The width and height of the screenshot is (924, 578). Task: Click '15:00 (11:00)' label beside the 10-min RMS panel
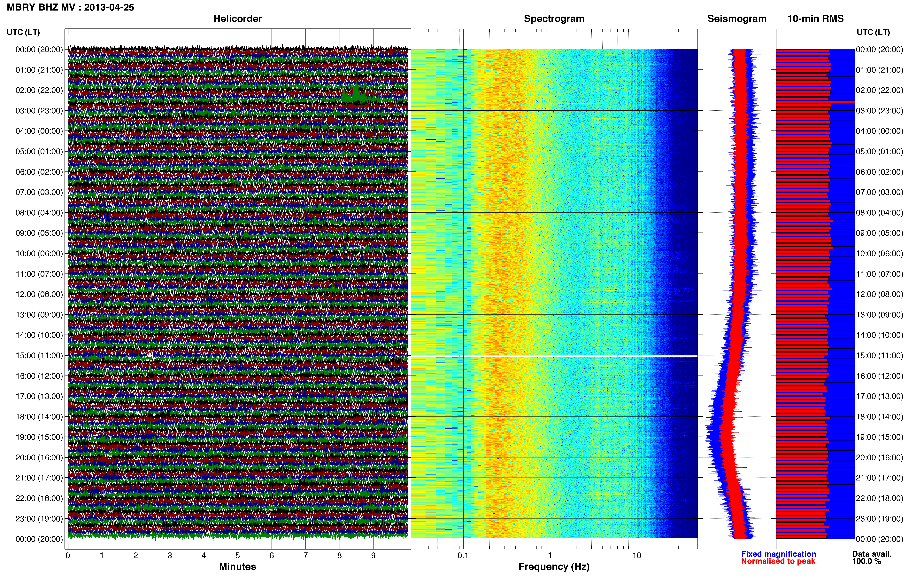[x=880, y=355]
